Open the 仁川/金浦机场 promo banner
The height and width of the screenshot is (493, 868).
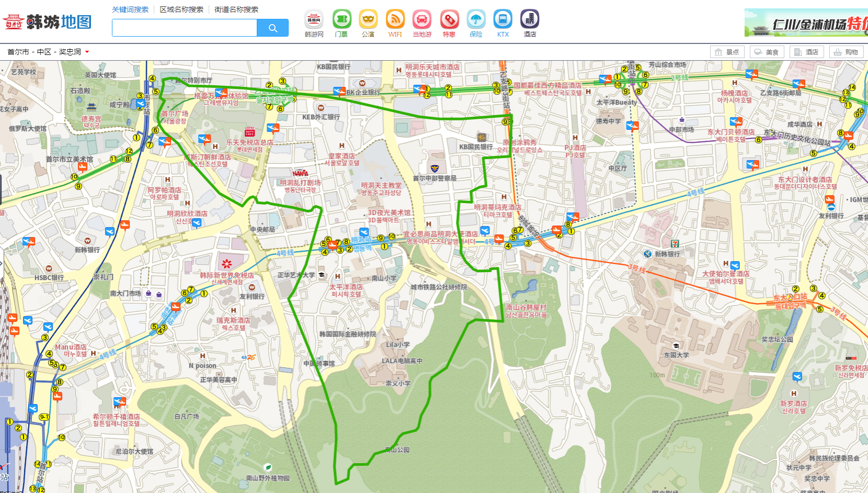pos(806,23)
